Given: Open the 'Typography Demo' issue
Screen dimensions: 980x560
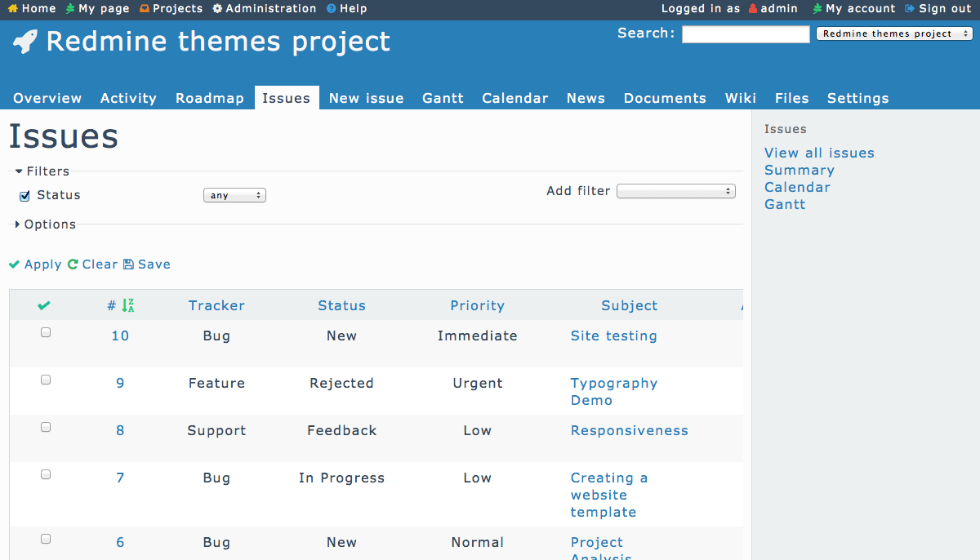Looking at the screenshot, I should click(x=614, y=392).
